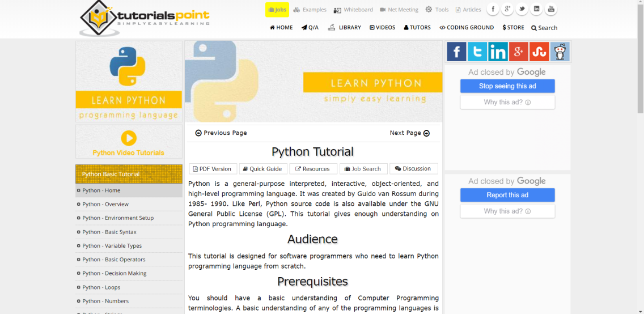Open the YouTube circle icon in header

pos(550,9)
